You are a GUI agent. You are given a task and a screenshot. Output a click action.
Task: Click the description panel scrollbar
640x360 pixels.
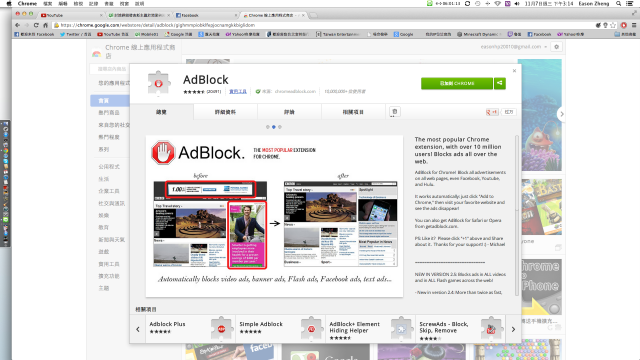tap(517, 216)
